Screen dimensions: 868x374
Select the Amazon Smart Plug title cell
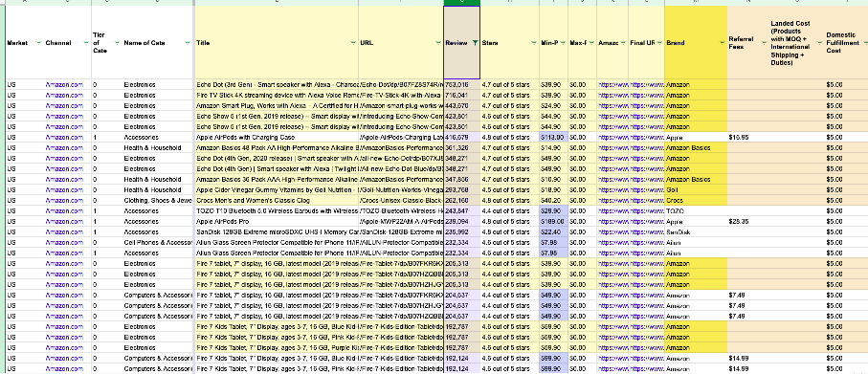click(x=277, y=105)
